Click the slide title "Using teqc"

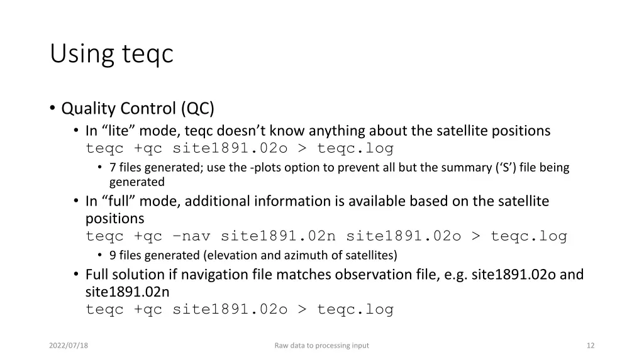click(x=111, y=54)
